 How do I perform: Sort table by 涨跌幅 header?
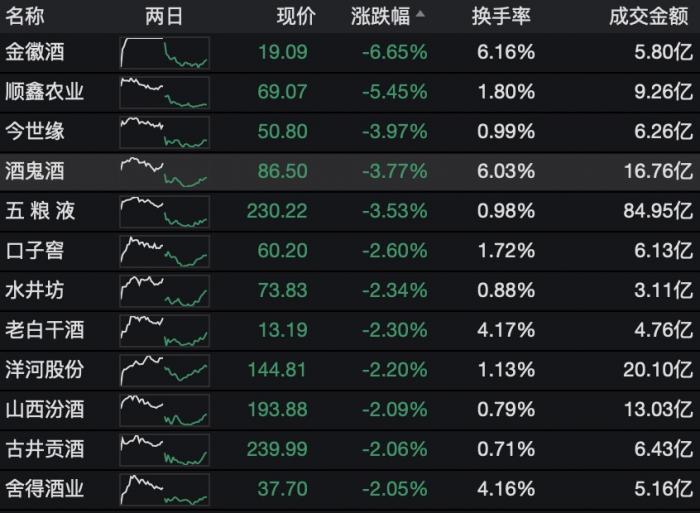(380, 17)
